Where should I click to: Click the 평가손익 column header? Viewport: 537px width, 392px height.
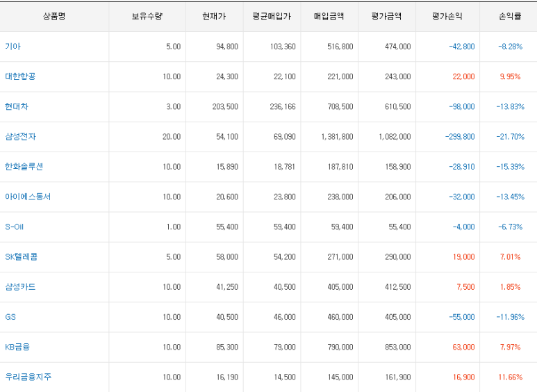(x=447, y=16)
